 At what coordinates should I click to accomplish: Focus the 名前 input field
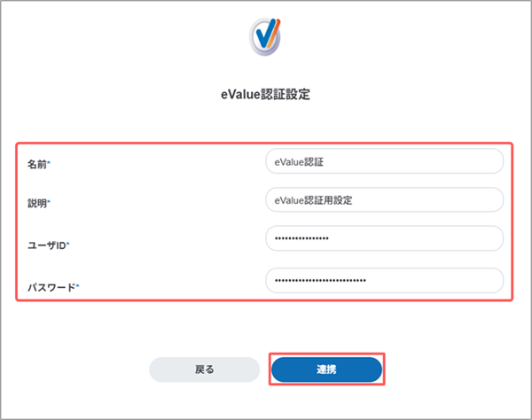coord(385,161)
